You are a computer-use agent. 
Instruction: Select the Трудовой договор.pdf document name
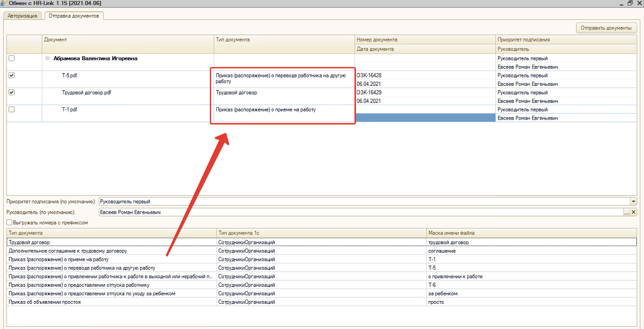[87, 92]
